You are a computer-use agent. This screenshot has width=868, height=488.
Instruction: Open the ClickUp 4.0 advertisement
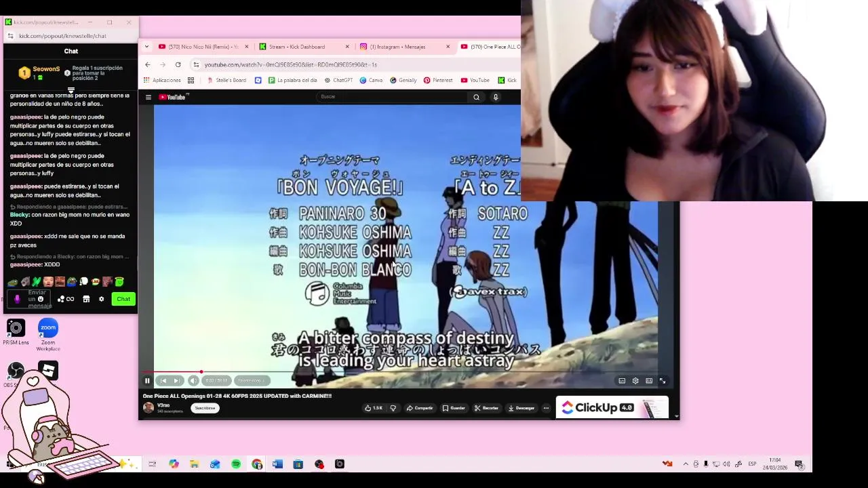pos(612,407)
